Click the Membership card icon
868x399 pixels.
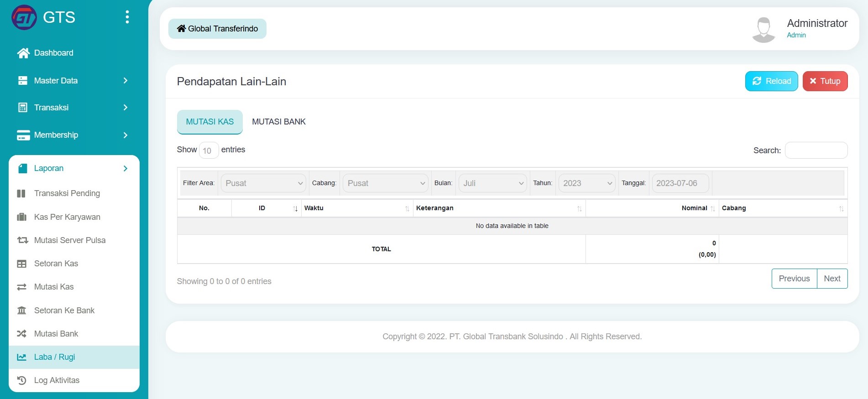23,135
